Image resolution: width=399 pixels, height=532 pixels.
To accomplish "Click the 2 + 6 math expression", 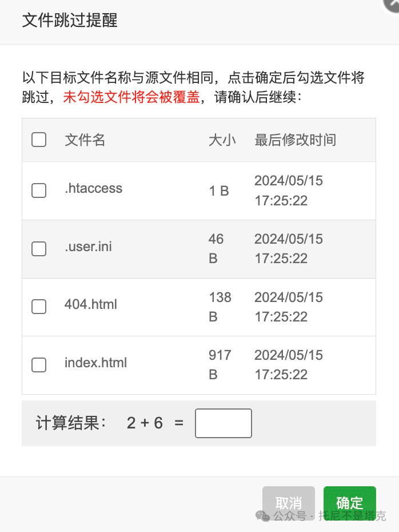I will coord(145,423).
